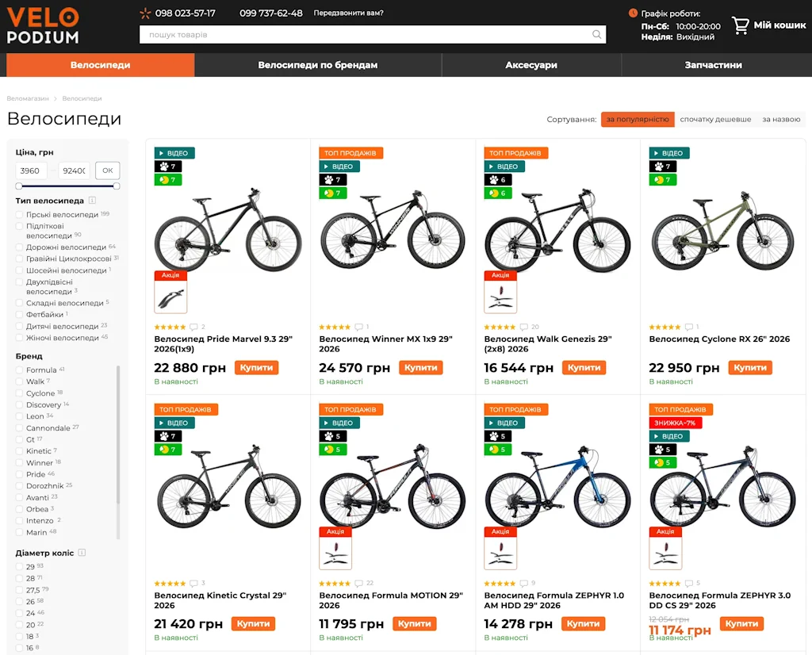Click star rating of Kinetic Crystal 29
Image resolution: width=812 pixels, height=655 pixels.
(x=170, y=584)
